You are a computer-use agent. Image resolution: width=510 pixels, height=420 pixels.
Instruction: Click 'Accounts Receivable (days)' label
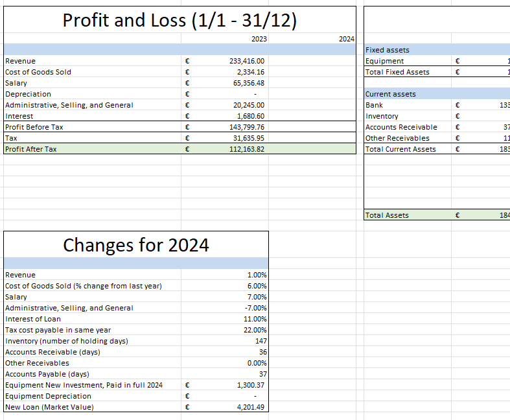click(x=52, y=353)
